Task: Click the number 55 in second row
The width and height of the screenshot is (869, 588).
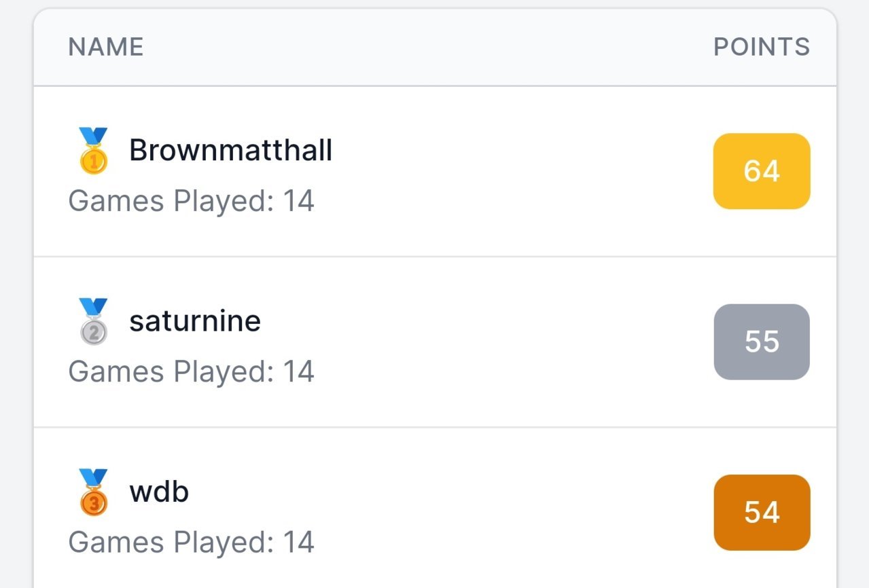Action: coord(762,342)
